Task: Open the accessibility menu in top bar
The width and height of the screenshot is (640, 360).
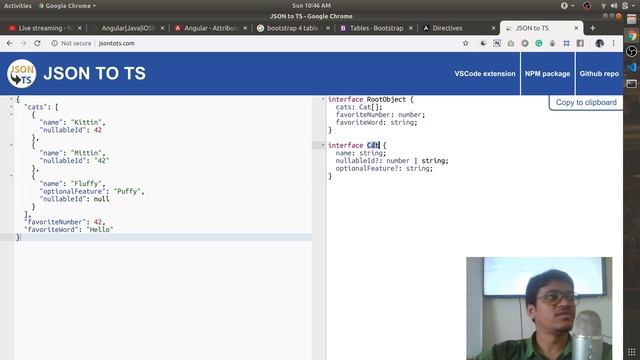Action: coord(567,6)
